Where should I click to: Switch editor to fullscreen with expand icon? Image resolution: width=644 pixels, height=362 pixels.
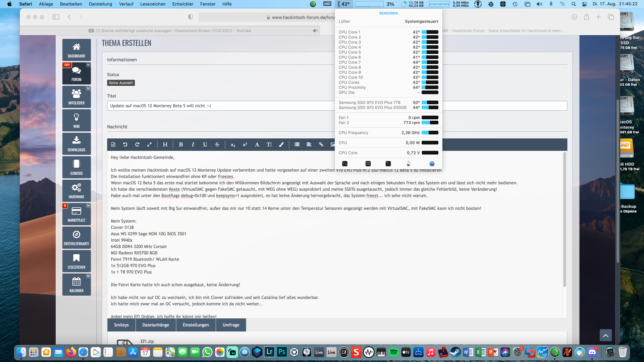(x=149, y=144)
